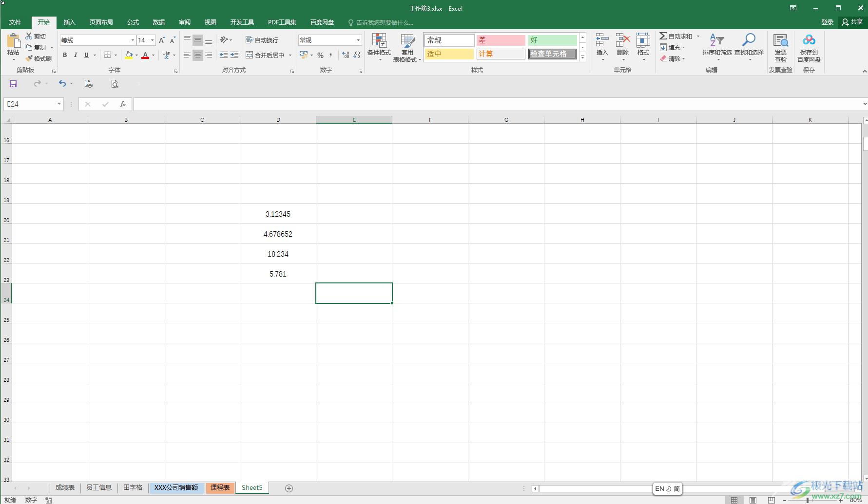Screen dimensions: 868x504
Task: Decrease font size with the smaller A icon
Action: coord(173,40)
